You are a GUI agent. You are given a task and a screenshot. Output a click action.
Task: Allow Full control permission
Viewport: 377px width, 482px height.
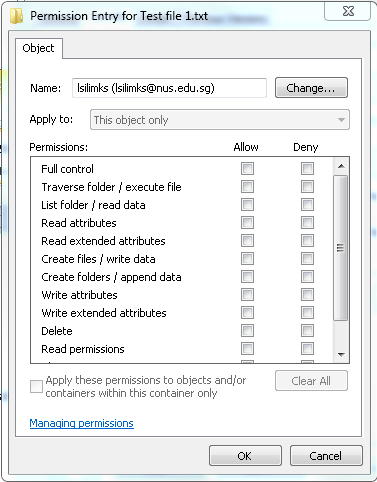click(x=247, y=169)
